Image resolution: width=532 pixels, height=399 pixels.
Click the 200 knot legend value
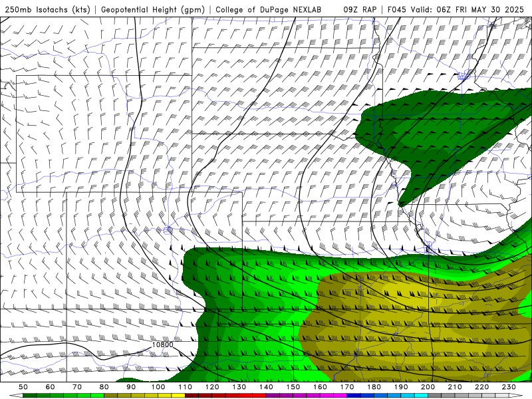(x=428, y=387)
